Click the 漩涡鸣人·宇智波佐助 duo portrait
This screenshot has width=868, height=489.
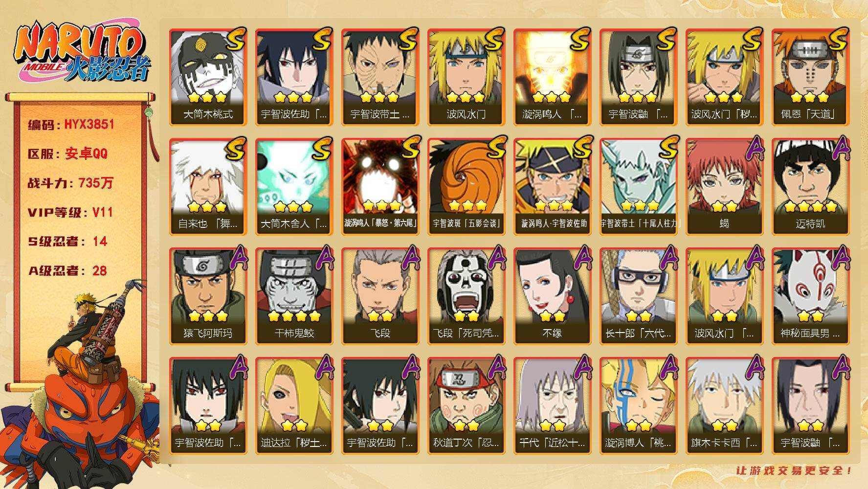click(x=553, y=187)
